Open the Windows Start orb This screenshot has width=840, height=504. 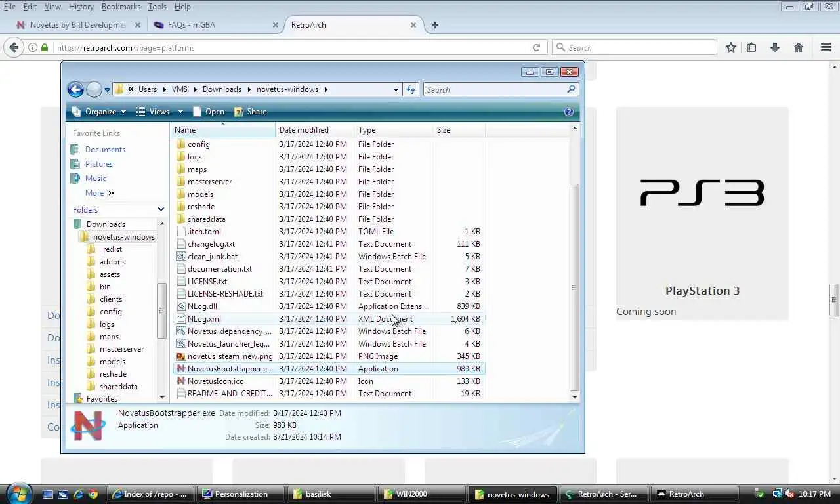(x=18, y=493)
